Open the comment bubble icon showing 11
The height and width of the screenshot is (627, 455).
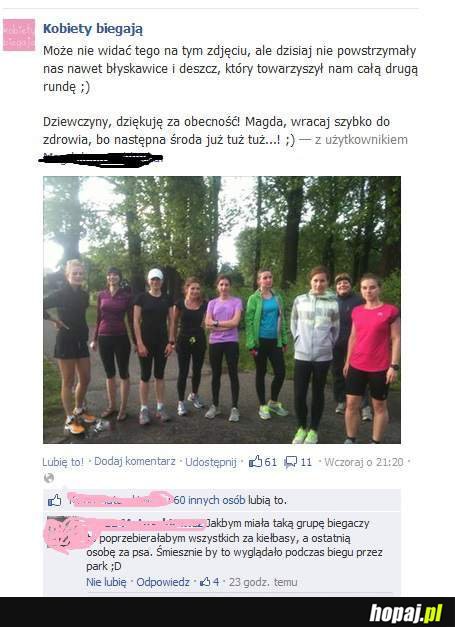pyautogui.click(x=290, y=462)
